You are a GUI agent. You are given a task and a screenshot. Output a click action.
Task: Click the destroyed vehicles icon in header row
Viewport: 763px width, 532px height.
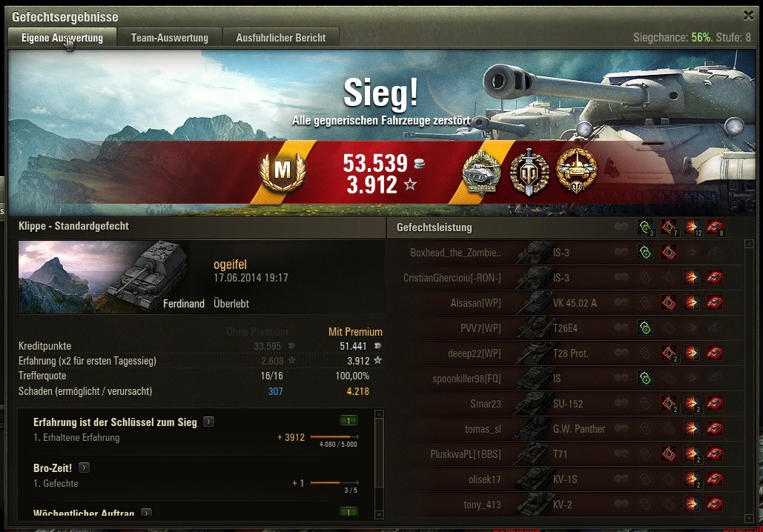(714, 227)
